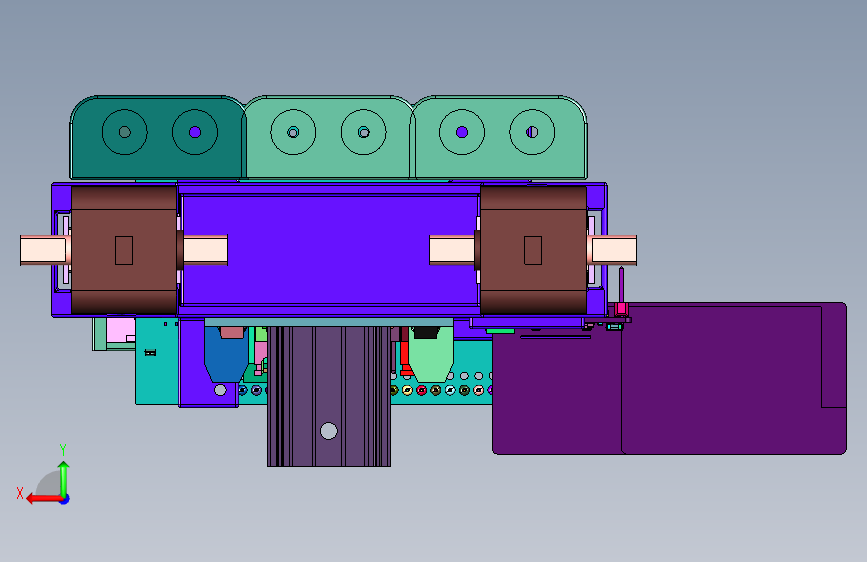867x562 pixels.
Task: Select the dark teal cover on the model
Action: tap(158, 137)
